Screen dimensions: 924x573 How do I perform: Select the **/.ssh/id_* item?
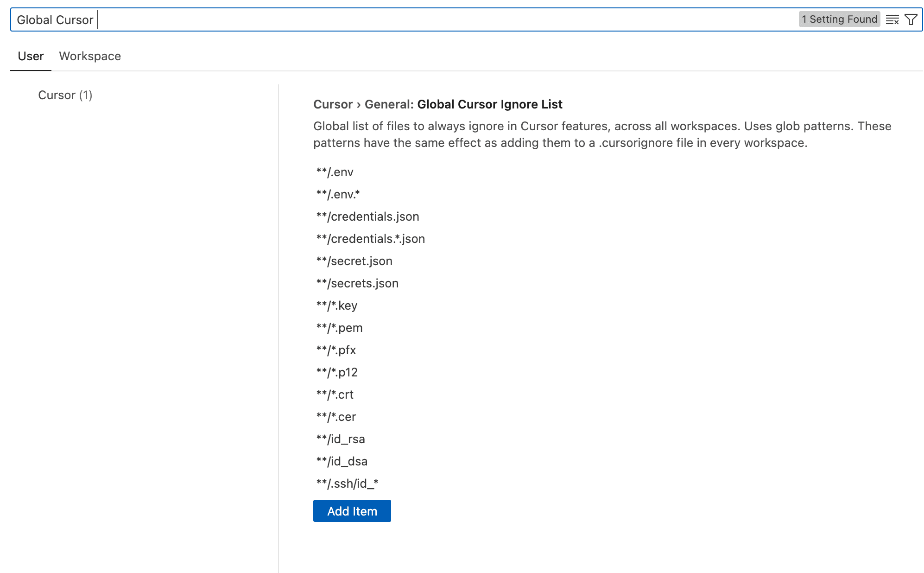coord(347,484)
